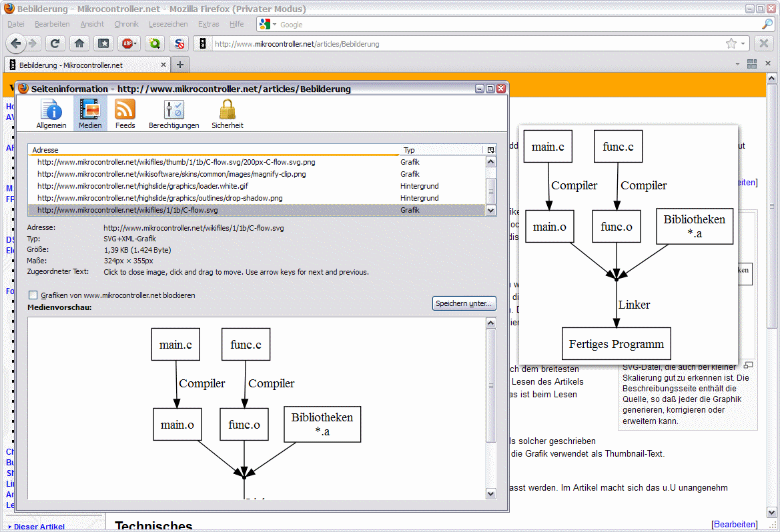The image size is (780, 532).
Task: Open a new tab with plus button
Action: pos(180,65)
